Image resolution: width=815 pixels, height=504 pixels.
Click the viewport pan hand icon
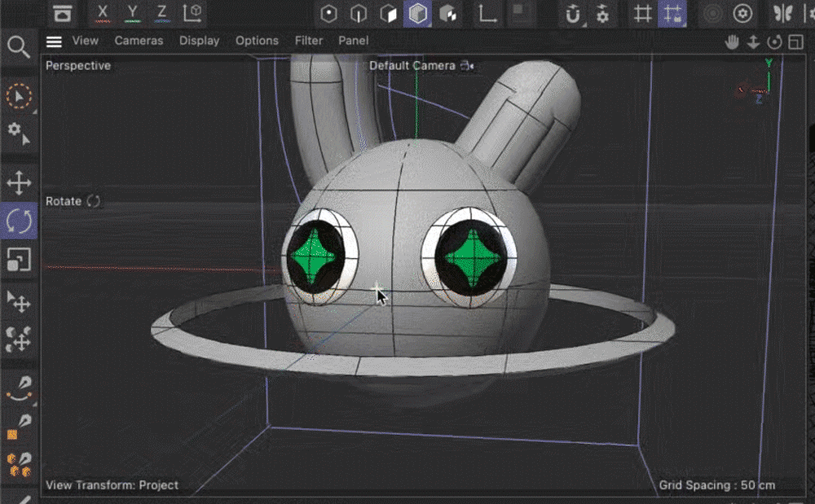pos(733,42)
